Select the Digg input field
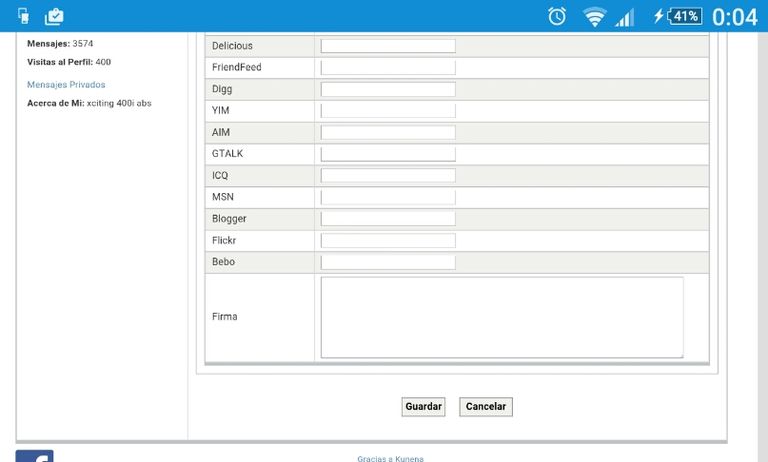Viewport: 768px width, 462px height. pos(388,89)
